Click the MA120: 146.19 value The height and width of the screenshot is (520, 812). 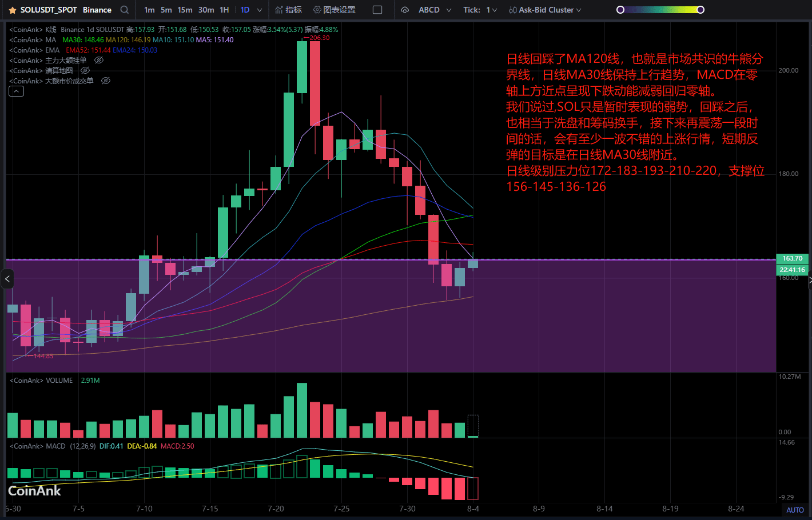(128, 39)
